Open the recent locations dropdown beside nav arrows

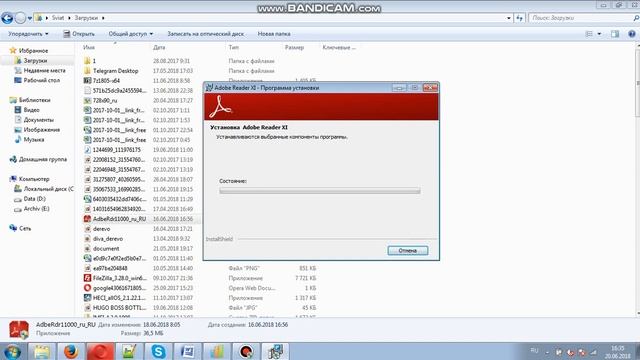coord(30,18)
